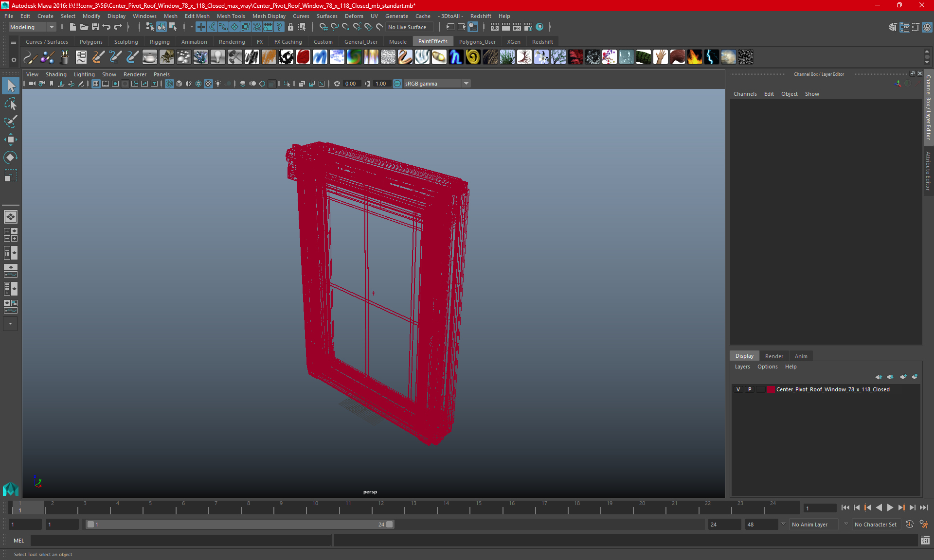Open the Modeling menu set dropdown
This screenshot has height=560, width=934.
33,27
